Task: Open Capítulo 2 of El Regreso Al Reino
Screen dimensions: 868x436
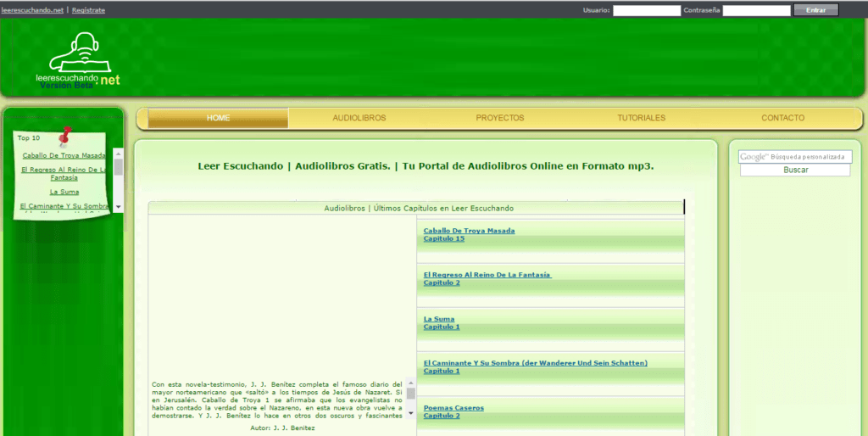Action: tap(442, 282)
